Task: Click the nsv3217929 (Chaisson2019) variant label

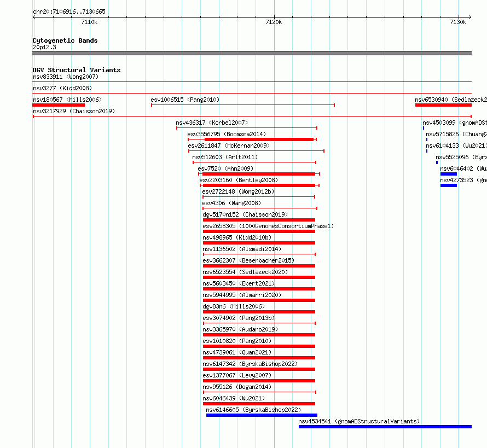Action: coord(74,111)
